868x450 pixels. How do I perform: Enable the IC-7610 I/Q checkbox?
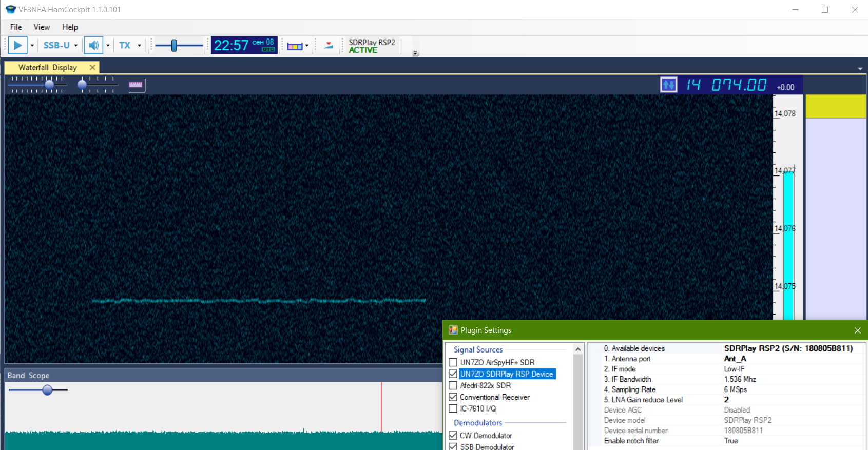point(453,408)
